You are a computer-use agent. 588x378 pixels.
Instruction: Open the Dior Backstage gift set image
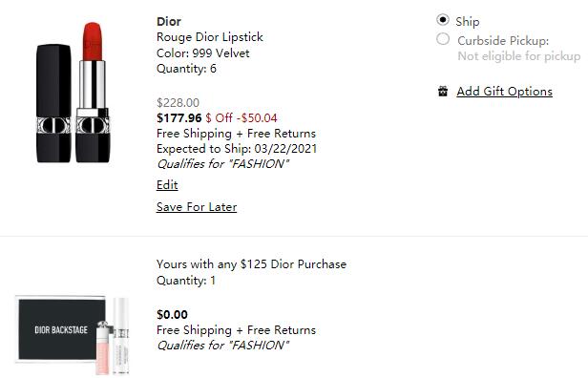(73, 335)
